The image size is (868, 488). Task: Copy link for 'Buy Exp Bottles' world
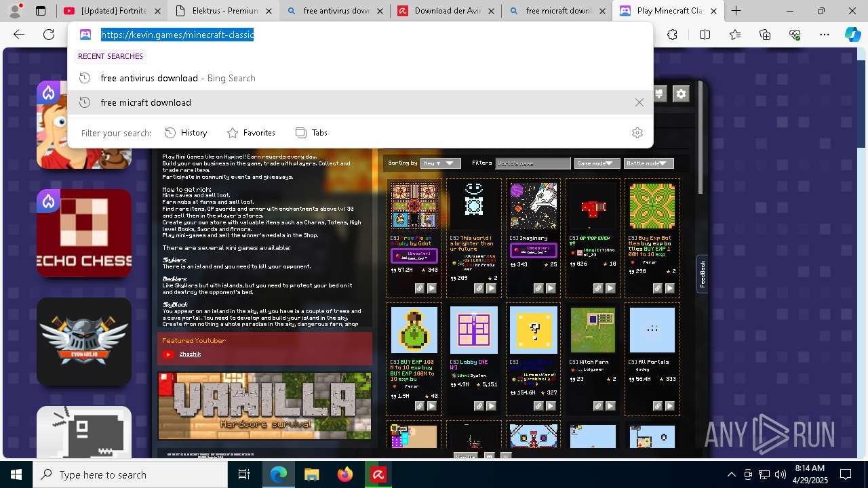(657, 288)
